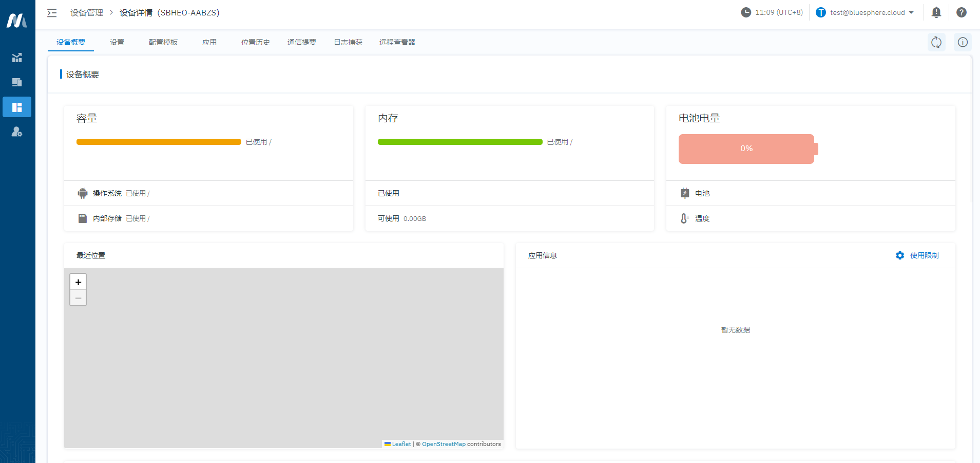Toggle the sidebar collapse menu icon
The image size is (980, 463).
(52, 13)
